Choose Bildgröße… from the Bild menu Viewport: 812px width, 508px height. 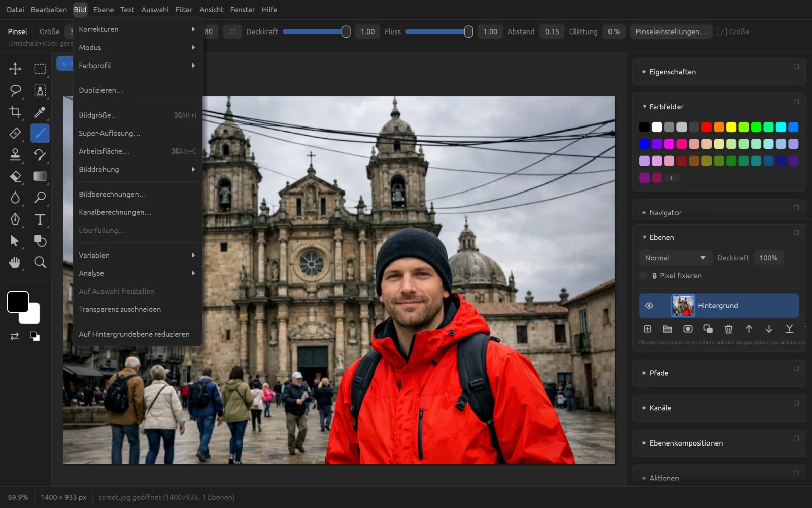(137, 115)
